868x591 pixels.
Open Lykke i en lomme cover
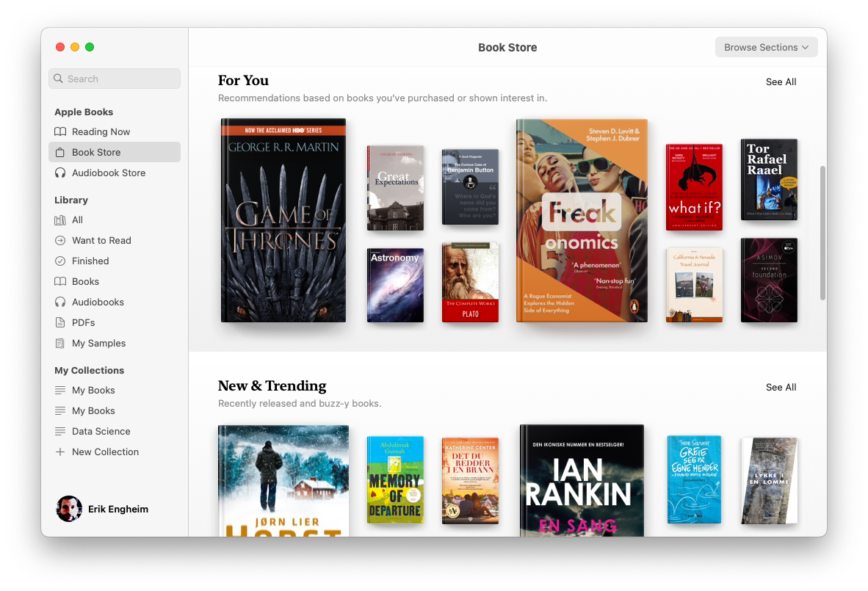tap(770, 481)
